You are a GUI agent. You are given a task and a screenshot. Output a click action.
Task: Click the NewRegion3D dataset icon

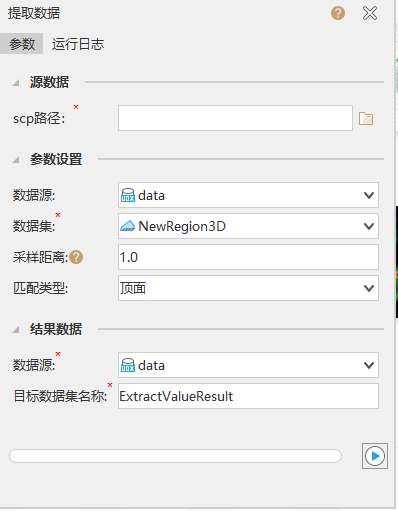click(x=128, y=226)
